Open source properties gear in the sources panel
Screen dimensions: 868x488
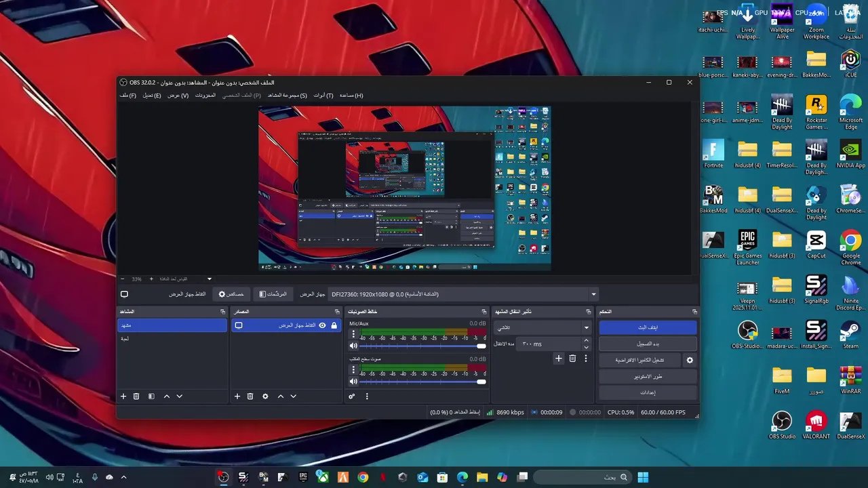(x=265, y=396)
